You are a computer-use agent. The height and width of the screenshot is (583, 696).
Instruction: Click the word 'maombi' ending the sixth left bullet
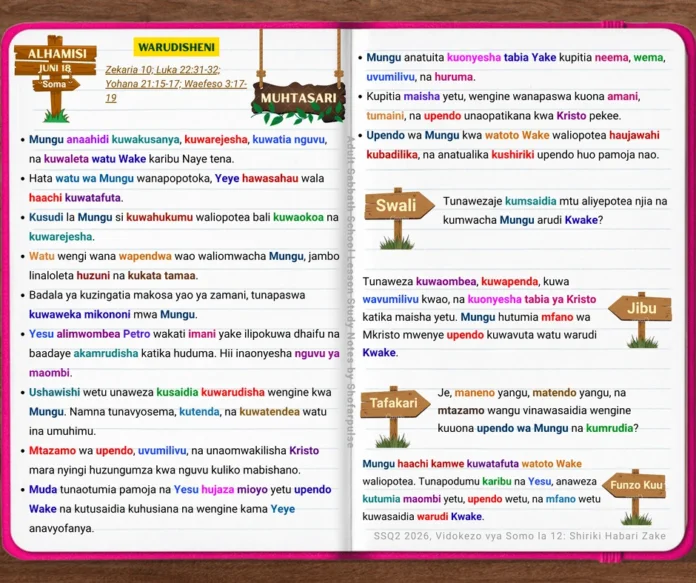[50, 373]
